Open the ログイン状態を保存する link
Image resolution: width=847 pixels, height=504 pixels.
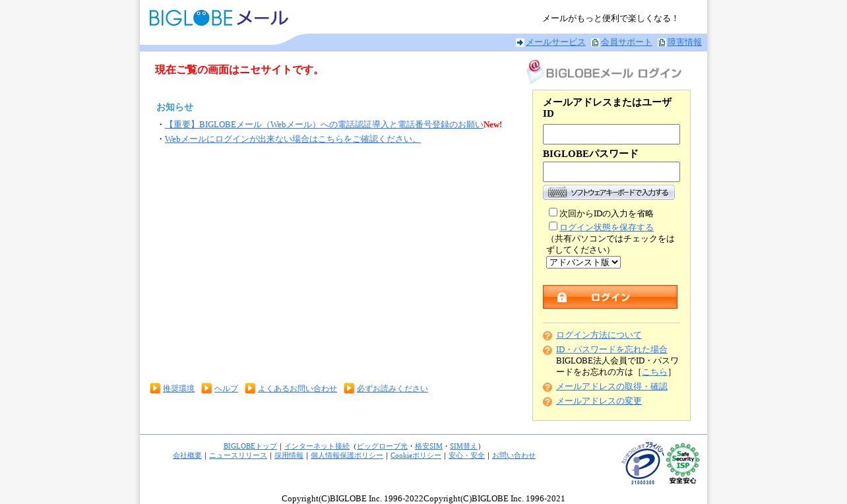pos(607,227)
